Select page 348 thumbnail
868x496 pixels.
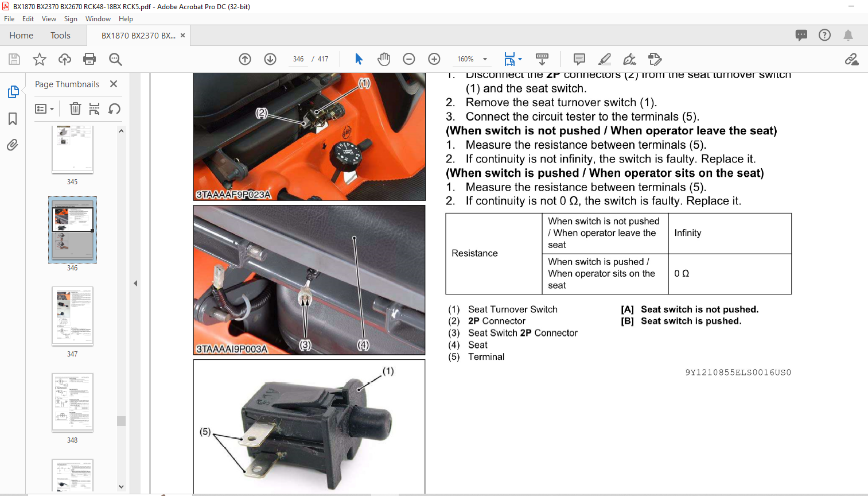coord(72,402)
